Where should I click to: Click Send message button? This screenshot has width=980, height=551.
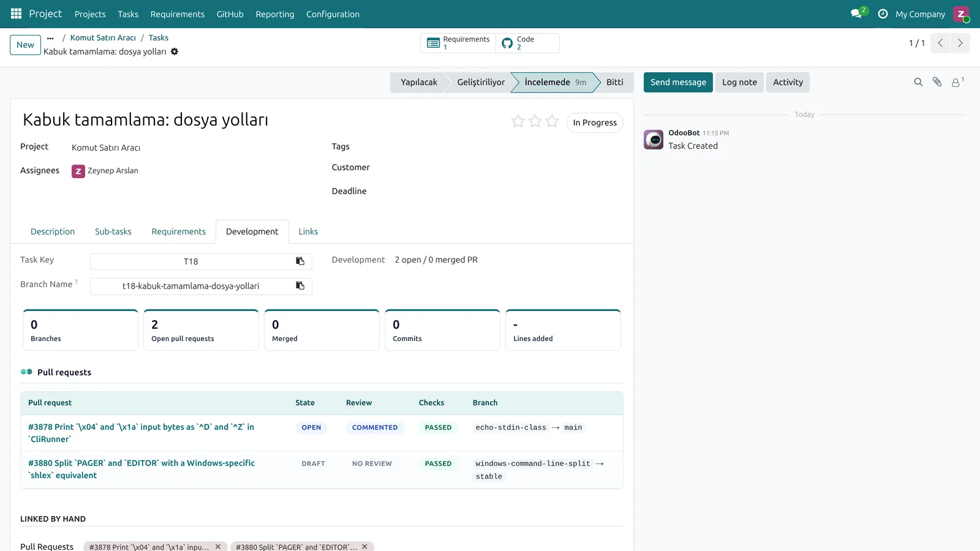coord(678,82)
